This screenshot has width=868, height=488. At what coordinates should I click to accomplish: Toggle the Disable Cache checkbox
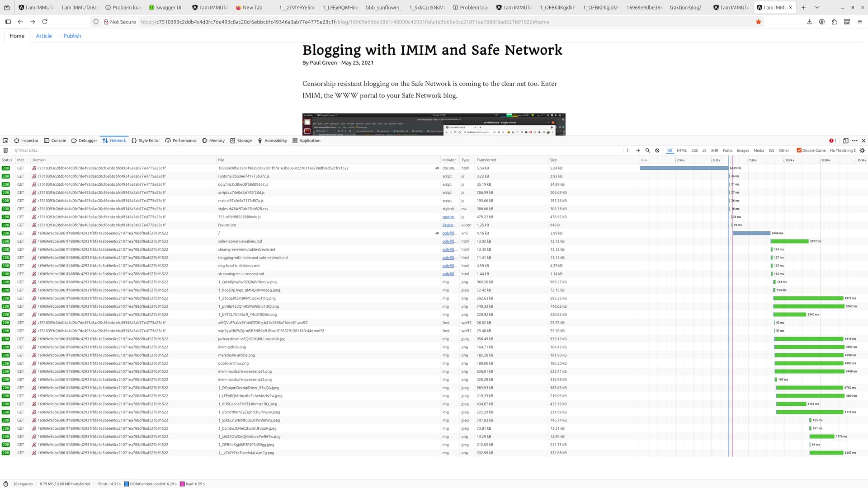click(x=799, y=150)
